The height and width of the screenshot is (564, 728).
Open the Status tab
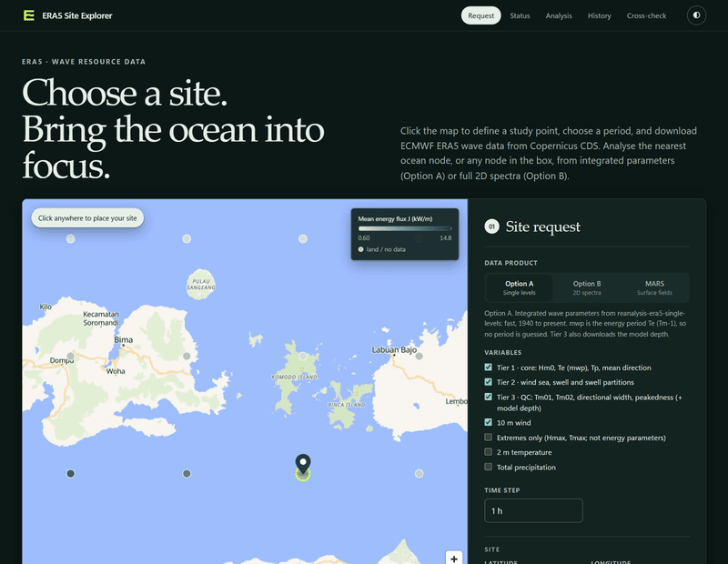click(520, 15)
